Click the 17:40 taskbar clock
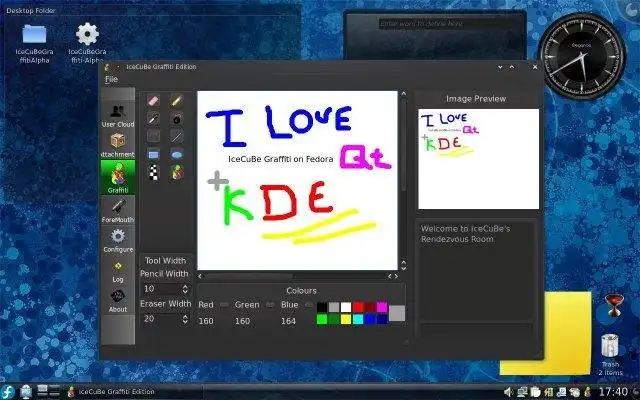This screenshot has height=400, width=640. coord(614,392)
